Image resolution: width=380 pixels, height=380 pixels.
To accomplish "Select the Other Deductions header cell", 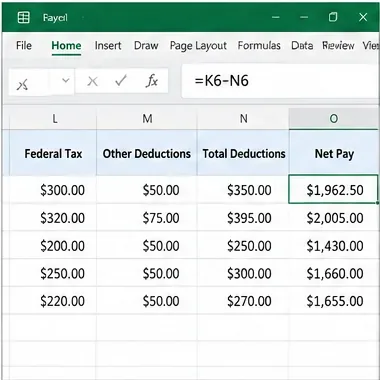I will click(x=147, y=153).
